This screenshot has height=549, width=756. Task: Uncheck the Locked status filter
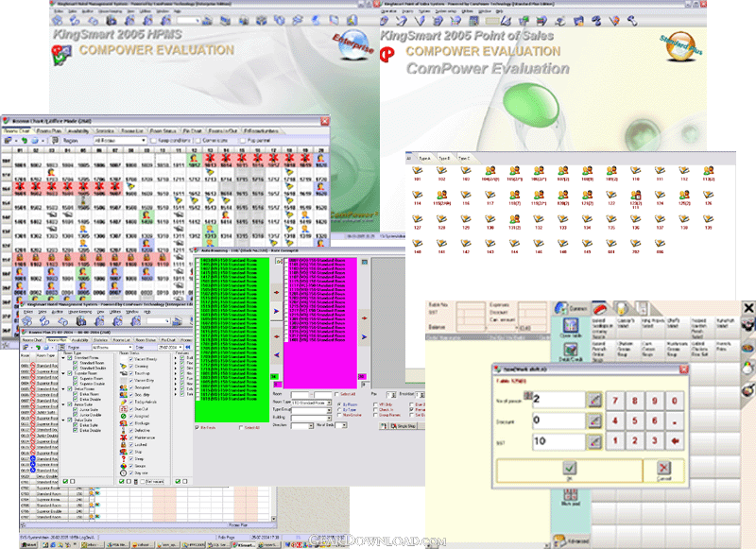(130, 445)
